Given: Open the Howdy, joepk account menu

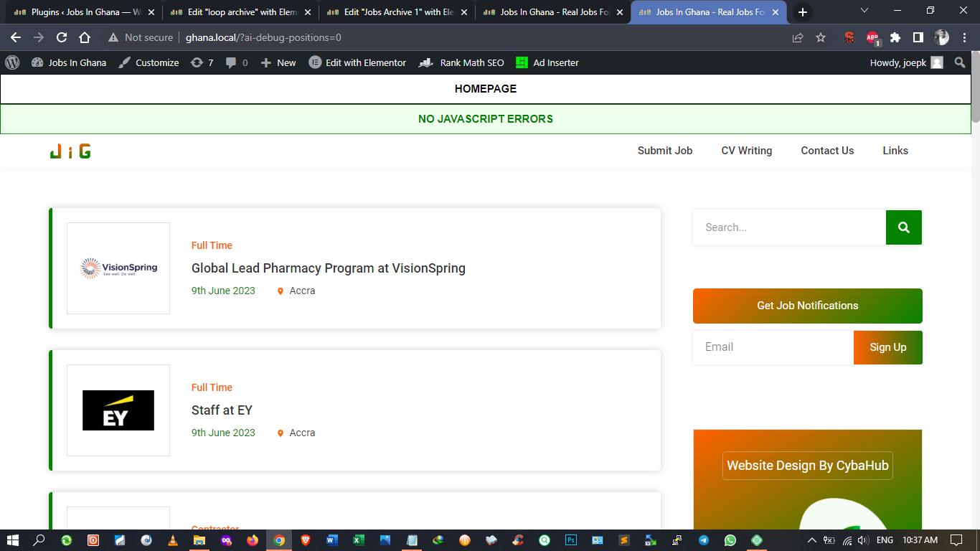Looking at the screenshot, I should click(x=906, y=62).
